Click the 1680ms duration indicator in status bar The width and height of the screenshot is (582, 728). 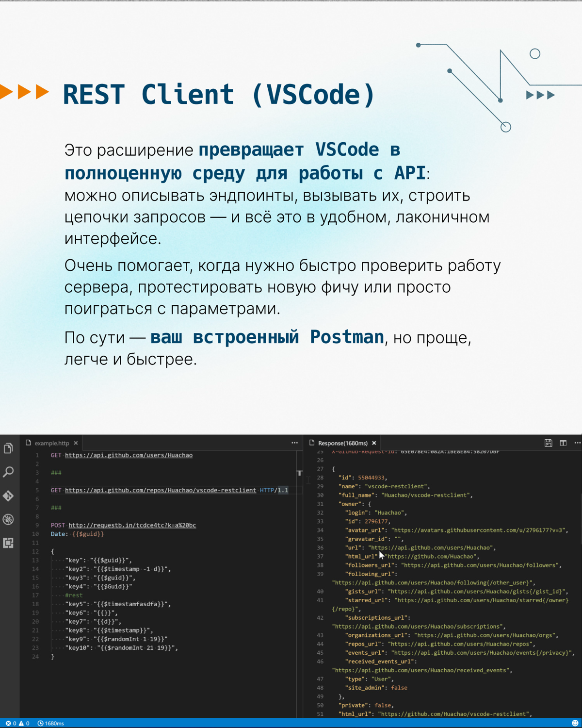pos(51,723)
